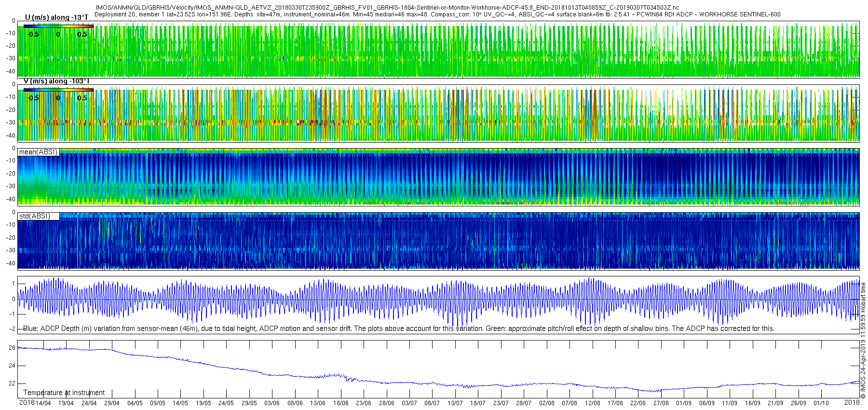Click the '24/04' date tick
Viewport: 868px width, 410px height.
pyautogui.click(x=89, y=403)
